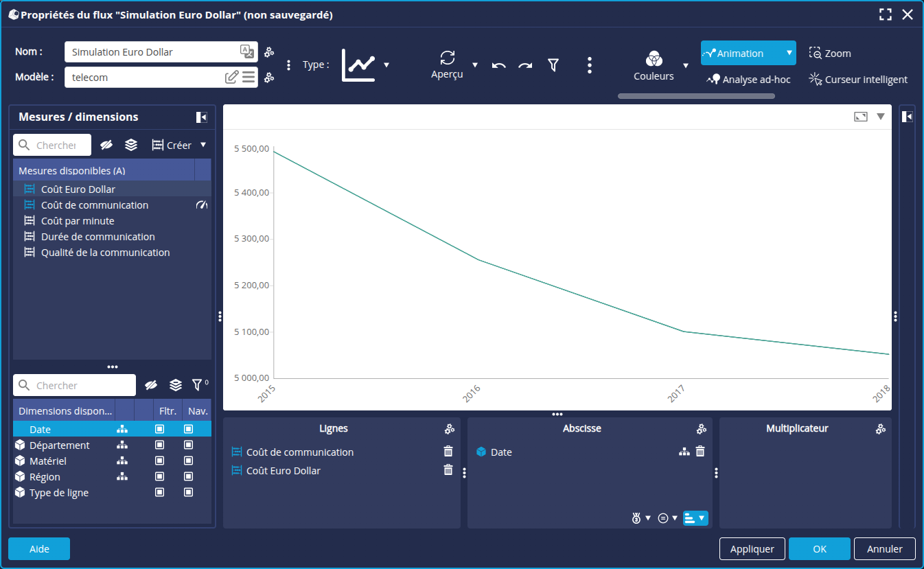
Task: Click the Nom text field
Action: point(152,52)
